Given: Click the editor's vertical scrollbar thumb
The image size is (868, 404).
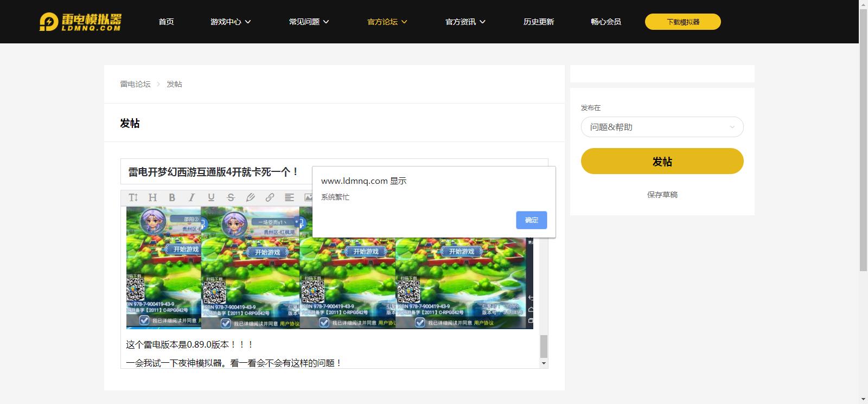Looking at the screenshot, I should (544, 346).
